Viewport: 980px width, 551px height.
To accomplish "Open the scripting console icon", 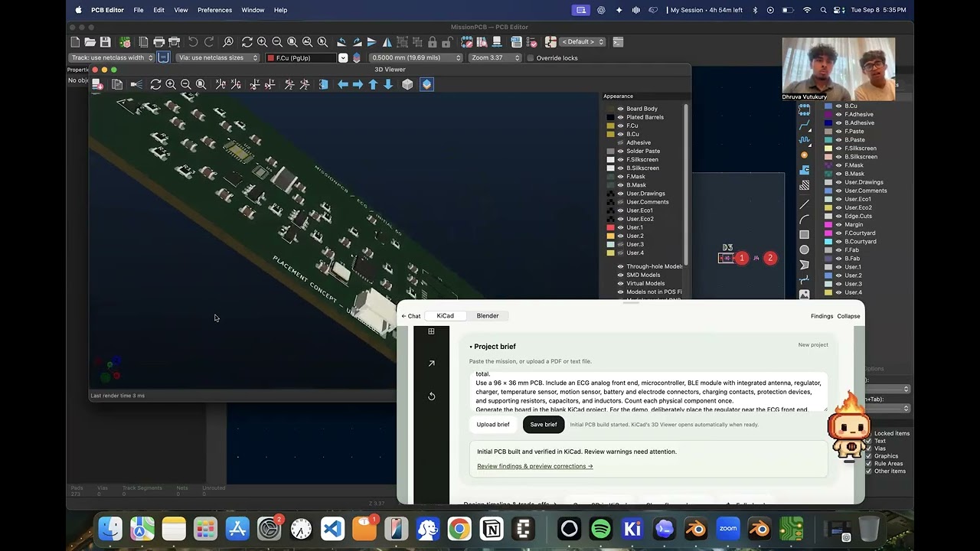I will click(618, 42).
